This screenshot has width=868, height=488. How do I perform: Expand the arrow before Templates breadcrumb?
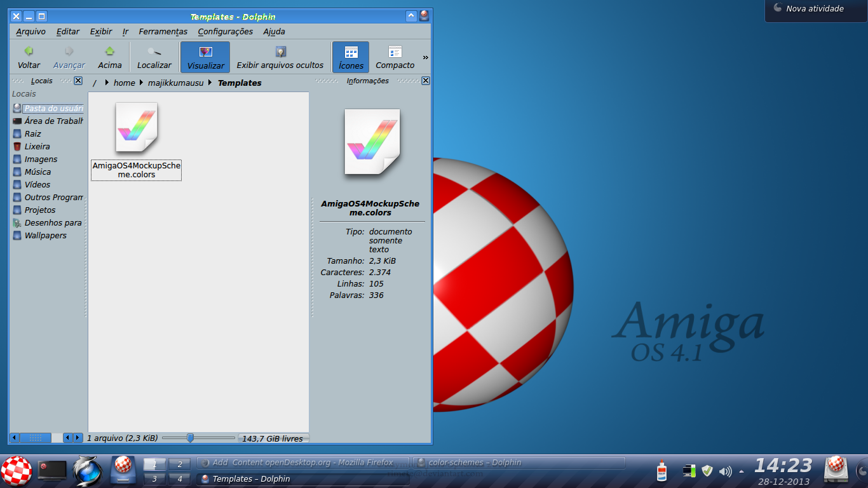pos(211,83)
